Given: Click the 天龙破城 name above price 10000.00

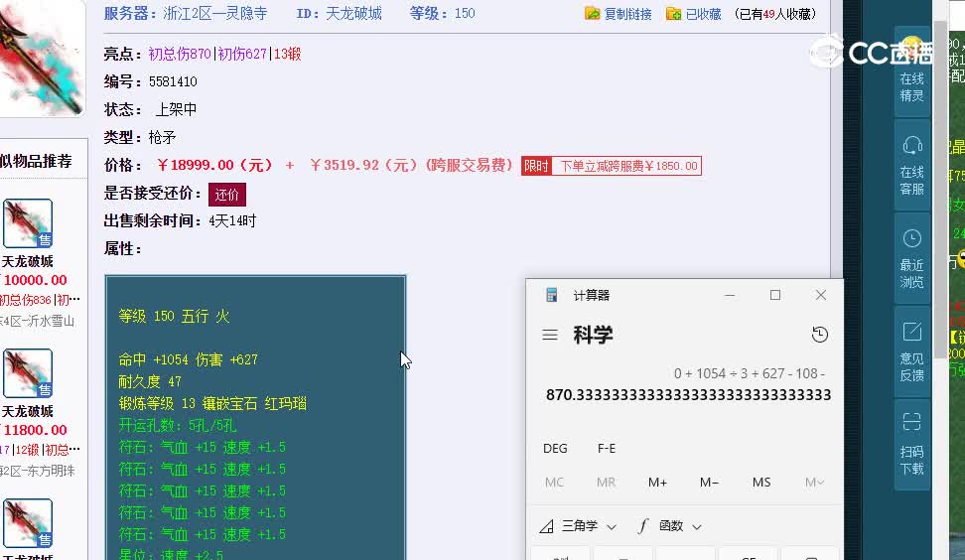Looking at the screenshot, I should pyautogui.click(x=28, y=261).
